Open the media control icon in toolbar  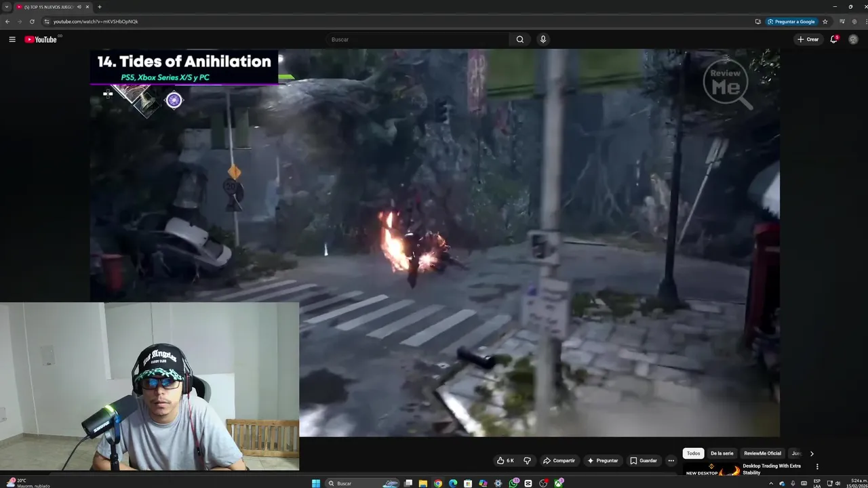click(x=842, y=21)
